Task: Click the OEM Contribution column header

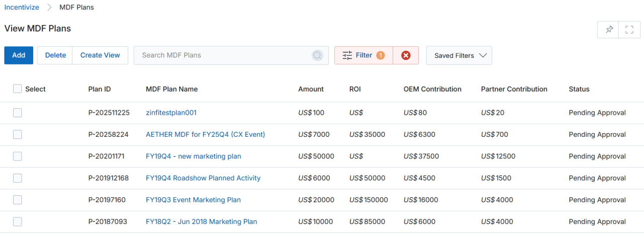Action: [432, 89]
